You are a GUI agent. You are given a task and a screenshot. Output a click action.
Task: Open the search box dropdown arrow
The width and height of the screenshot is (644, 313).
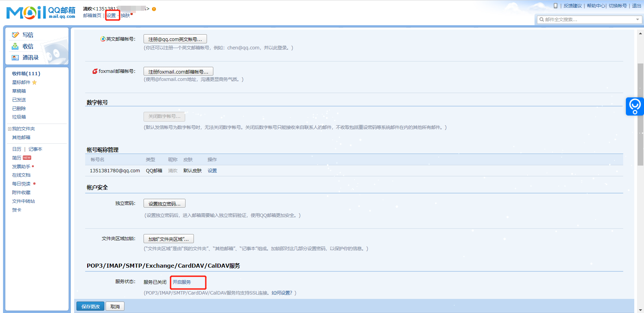(638, 19)
